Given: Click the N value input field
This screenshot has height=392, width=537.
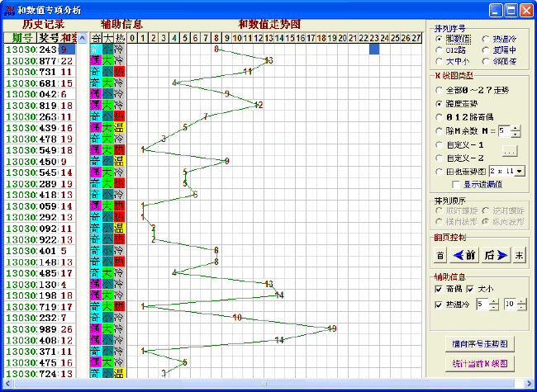Looking at the screenshot, I should coord(503,130).
